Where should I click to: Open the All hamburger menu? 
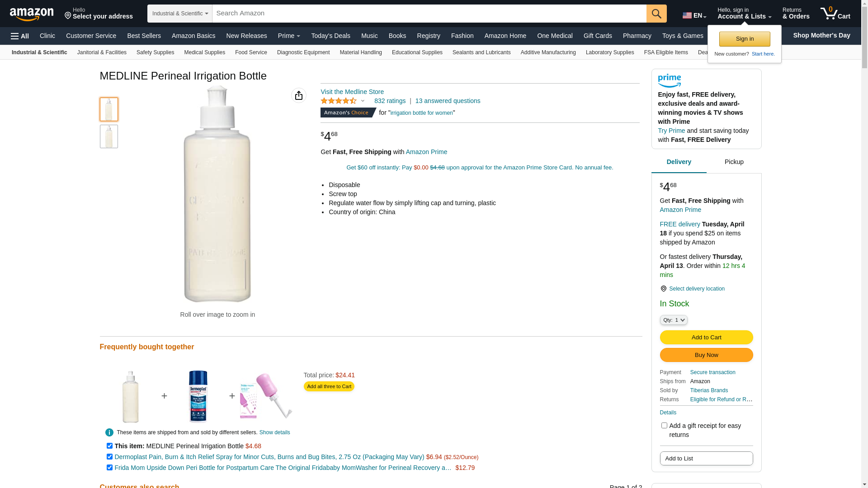[x=20, y=36]
